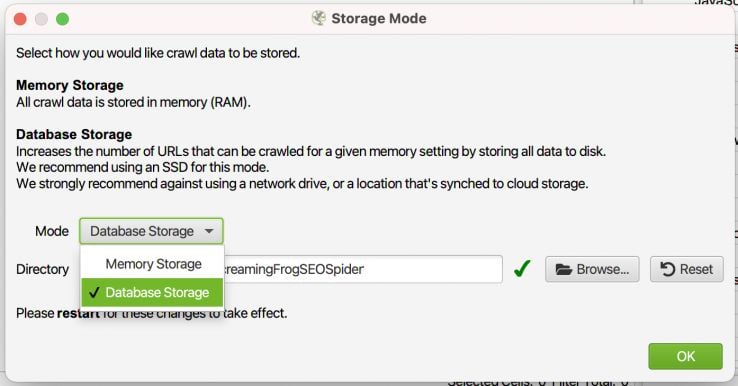Click the Screaming Frog logo in title bar
The image size is (738, 386).
pos(319,18)
